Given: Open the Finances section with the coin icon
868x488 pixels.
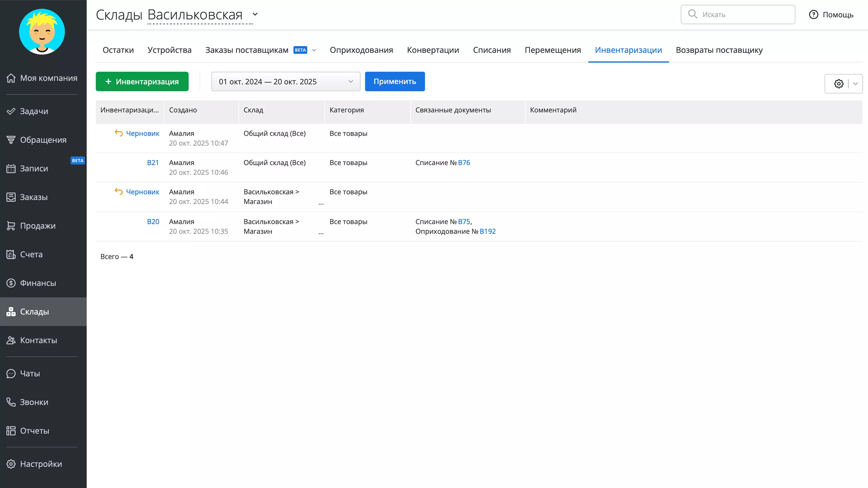Looking at the screenshot, I should [x=11, y=283].
